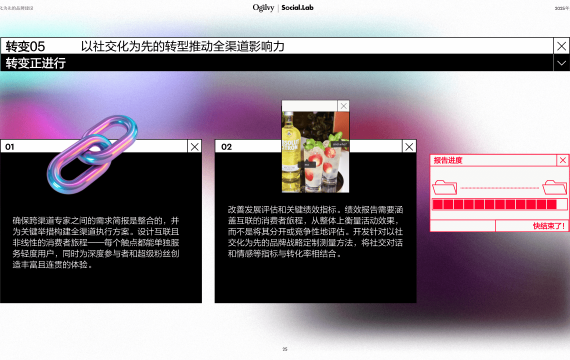Click the 02 panel number
The height and width of the screenshot is (360, 570).
coord(226,147)
